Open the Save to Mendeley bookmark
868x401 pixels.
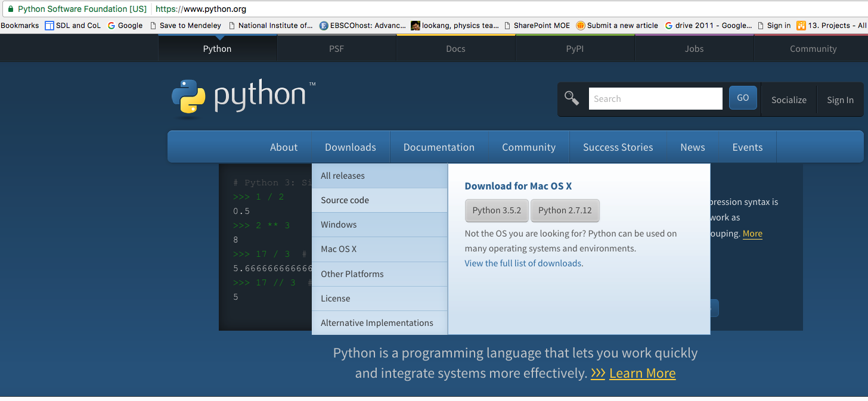pos(185,26)
